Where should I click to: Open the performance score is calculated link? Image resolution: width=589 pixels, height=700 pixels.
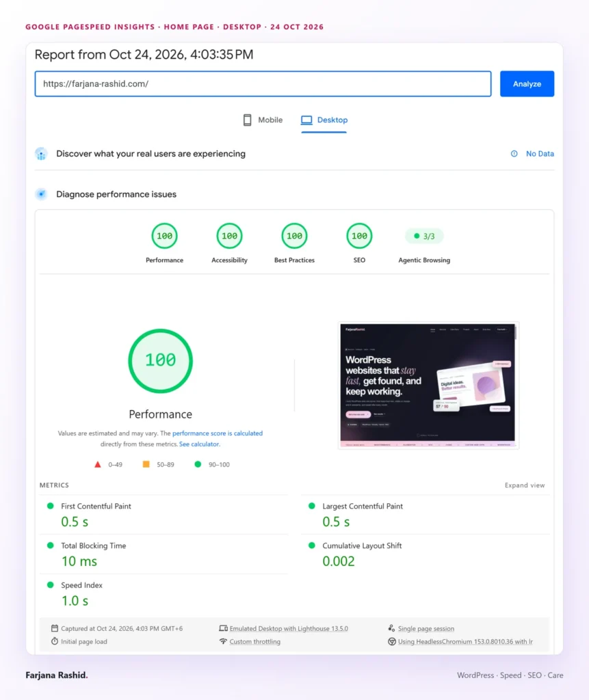(x=218, y=433)
